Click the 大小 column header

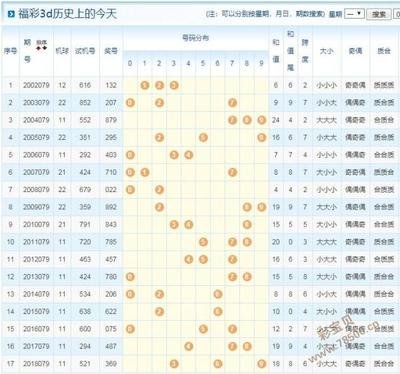pos(326,51)
